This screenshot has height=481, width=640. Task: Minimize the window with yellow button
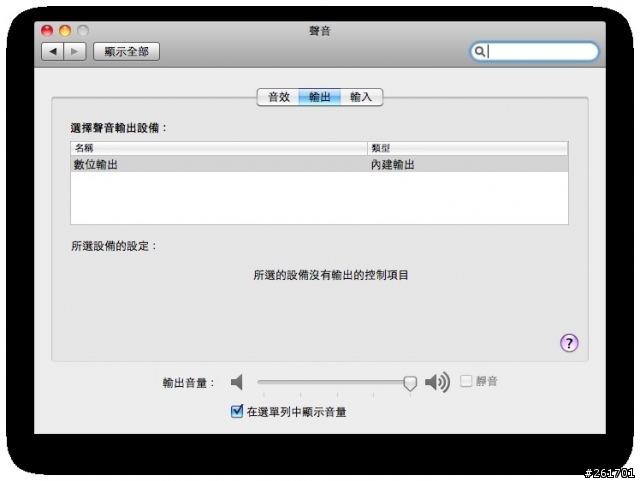pos(65,31)
